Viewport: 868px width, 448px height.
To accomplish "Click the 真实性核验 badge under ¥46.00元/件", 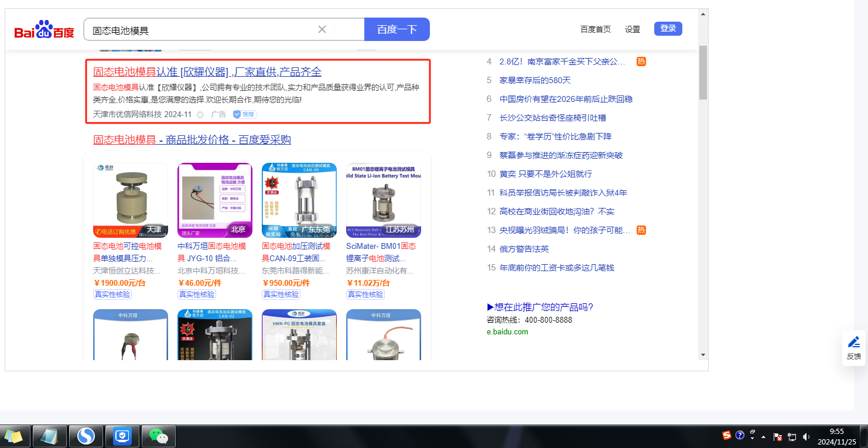I will pos(197,295).
